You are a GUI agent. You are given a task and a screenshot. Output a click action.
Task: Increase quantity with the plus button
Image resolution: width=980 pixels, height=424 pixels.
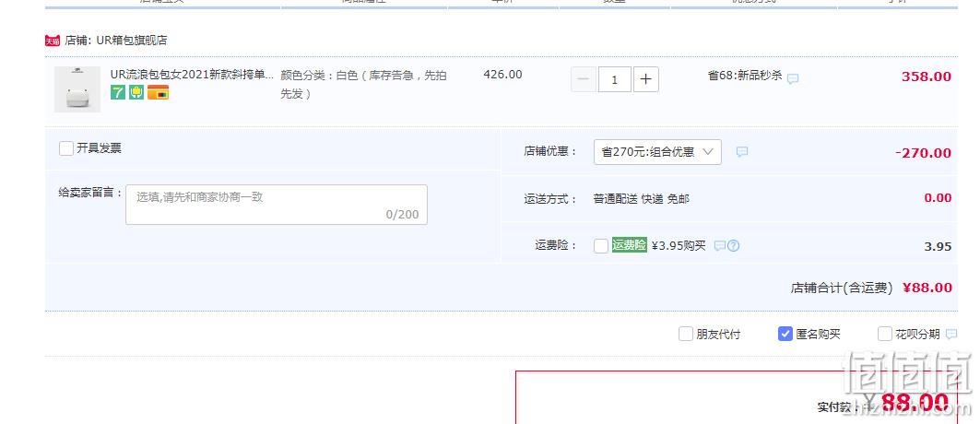pos(646,79)
